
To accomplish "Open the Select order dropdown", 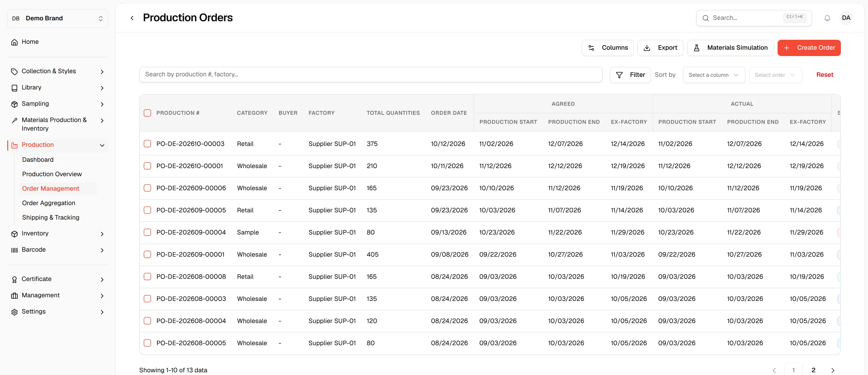I will [x=775, y=75].
